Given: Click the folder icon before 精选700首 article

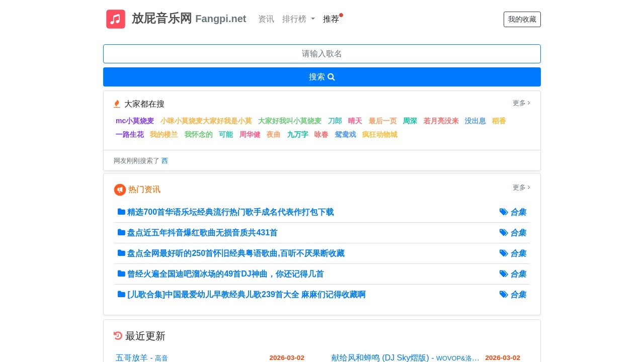Looking at the screenshot, I should 121,211.
